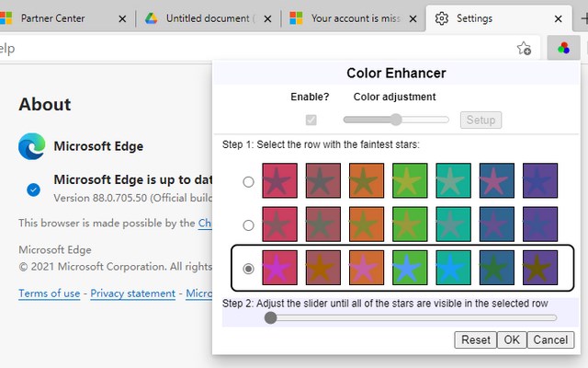Click the Cancel button
The image size is (588, 368).
[550, 339]
